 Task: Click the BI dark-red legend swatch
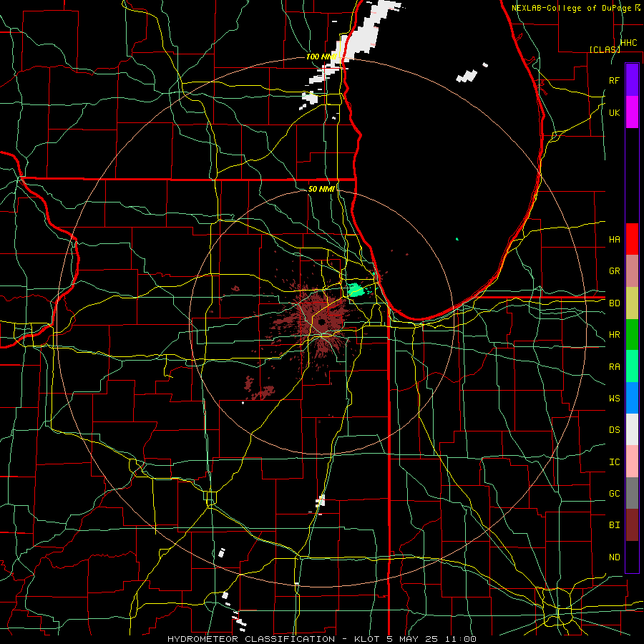(x=632, y=525)
